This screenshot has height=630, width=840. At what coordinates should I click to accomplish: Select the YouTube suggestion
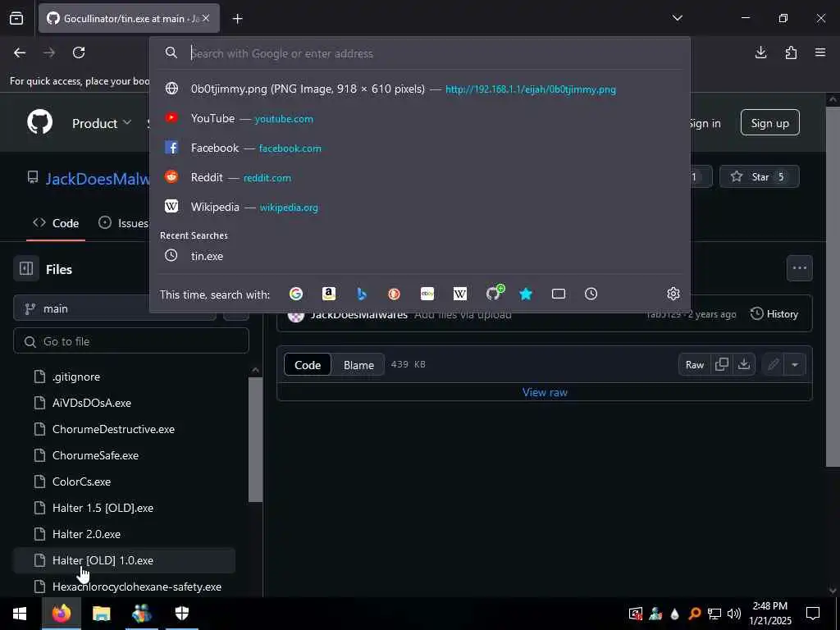419,118
